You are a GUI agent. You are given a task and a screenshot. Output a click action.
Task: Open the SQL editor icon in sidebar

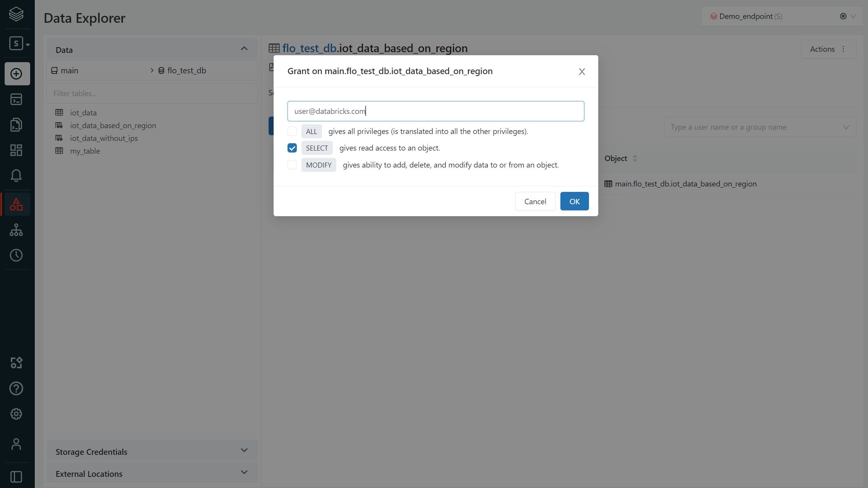click(x=16, y=99)
